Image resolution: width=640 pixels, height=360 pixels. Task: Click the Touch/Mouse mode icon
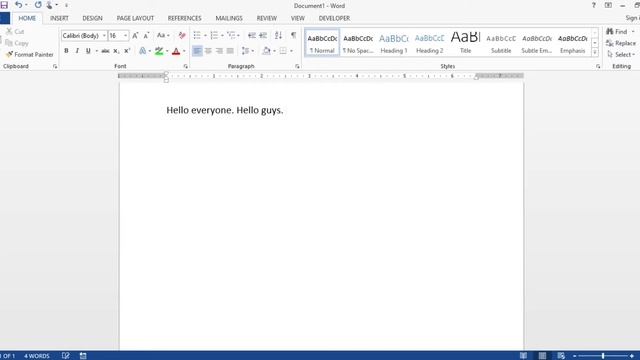(x=50, y=5)
